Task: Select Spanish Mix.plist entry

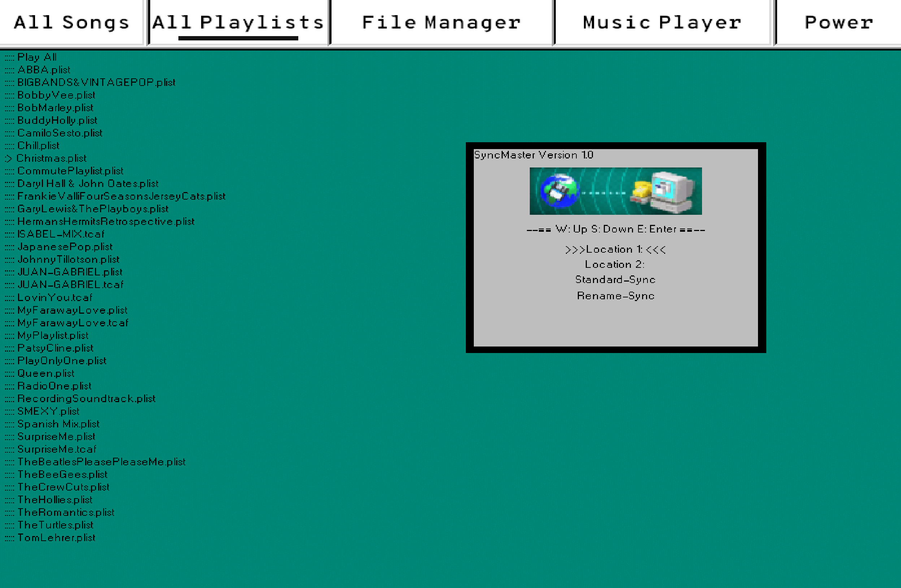Action: pyautogui.click(x=58, y=424)
